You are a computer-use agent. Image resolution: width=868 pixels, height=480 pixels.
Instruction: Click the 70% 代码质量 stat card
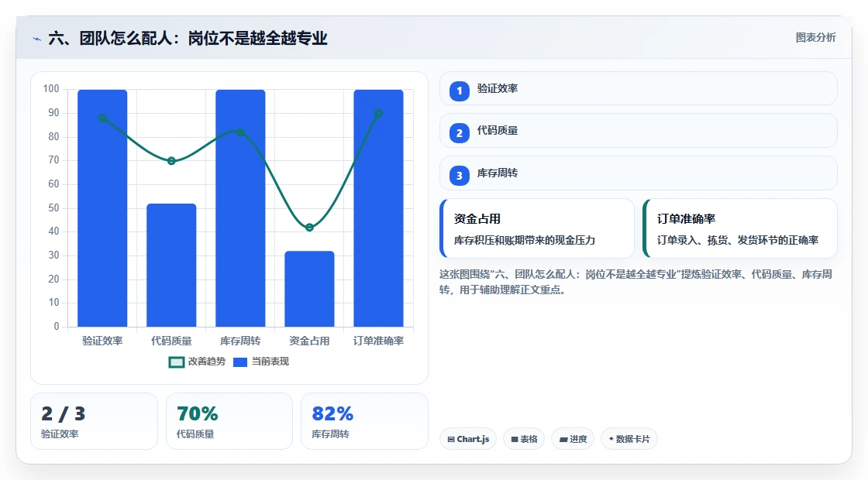[229, 421]
